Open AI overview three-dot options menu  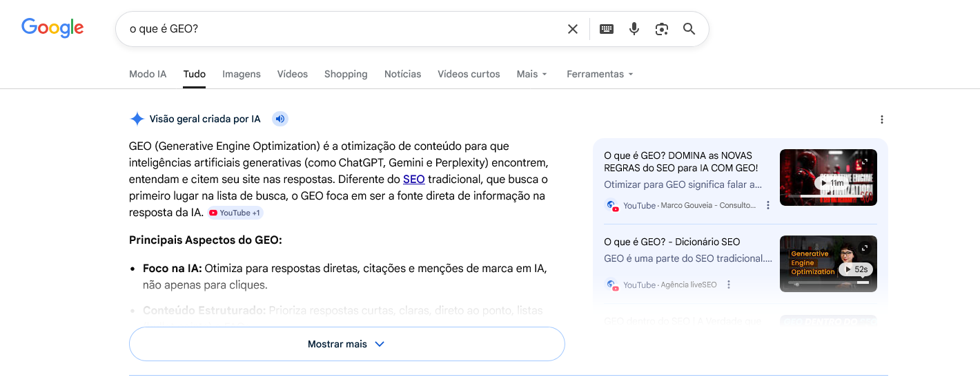point(881,119)
